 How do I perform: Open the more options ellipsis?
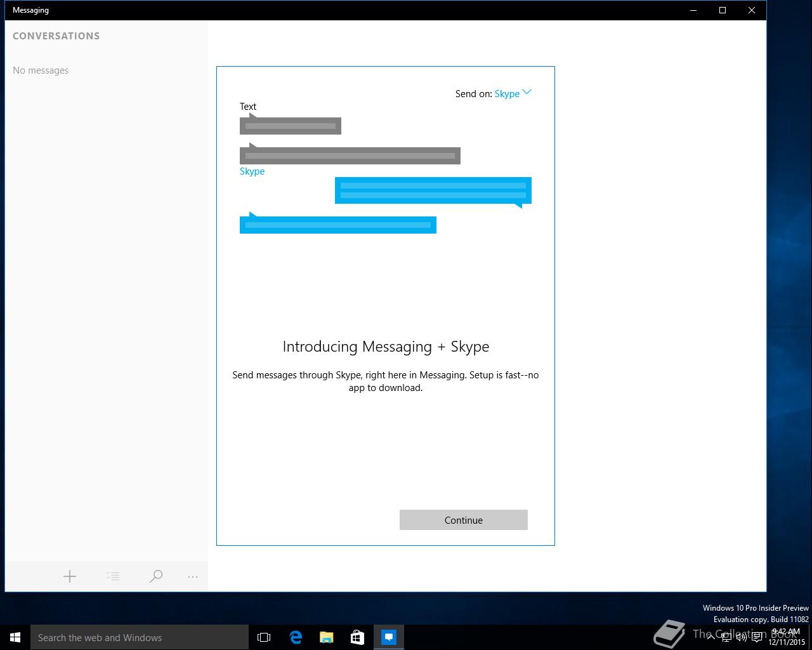pyautogui.click(x=193, y=576)
